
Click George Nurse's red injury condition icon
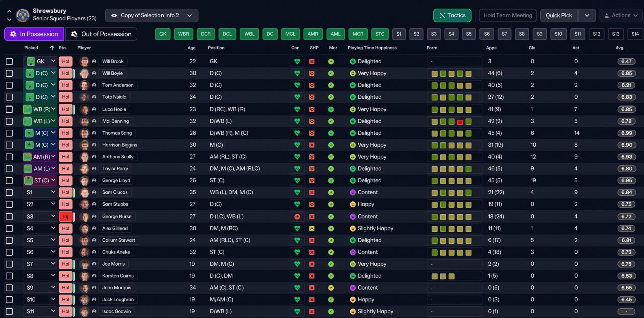pyautogui.click(x=297, y=216)
